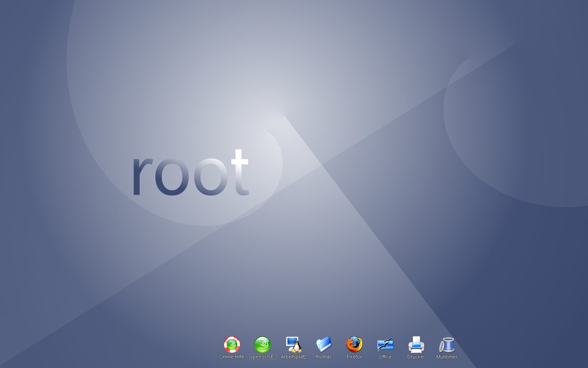Click the green openSUSE icon
588x368 pixels.
click(x=262, y=345)
